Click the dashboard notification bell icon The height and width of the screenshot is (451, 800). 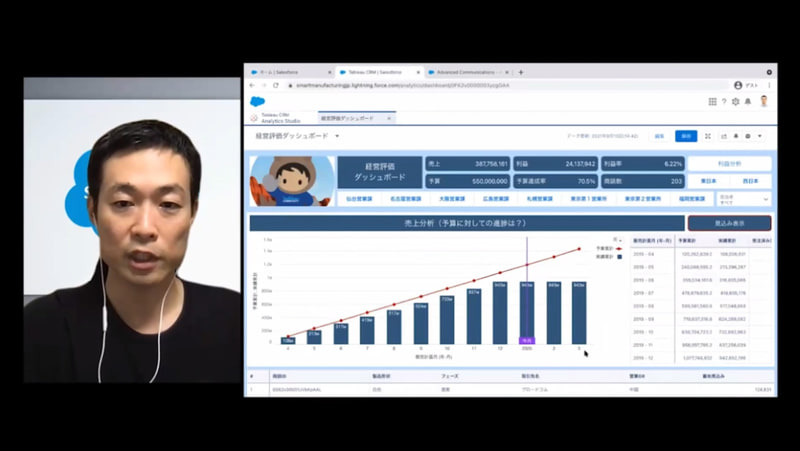coord(736,136)
